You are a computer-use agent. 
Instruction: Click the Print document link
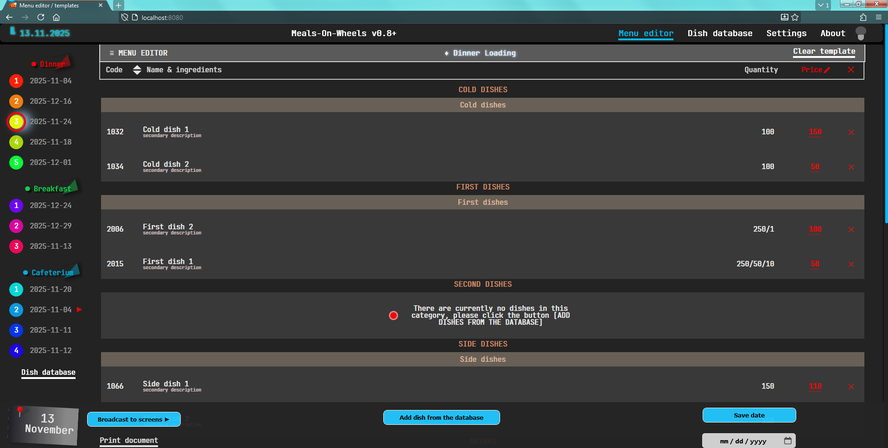point(129,440)
